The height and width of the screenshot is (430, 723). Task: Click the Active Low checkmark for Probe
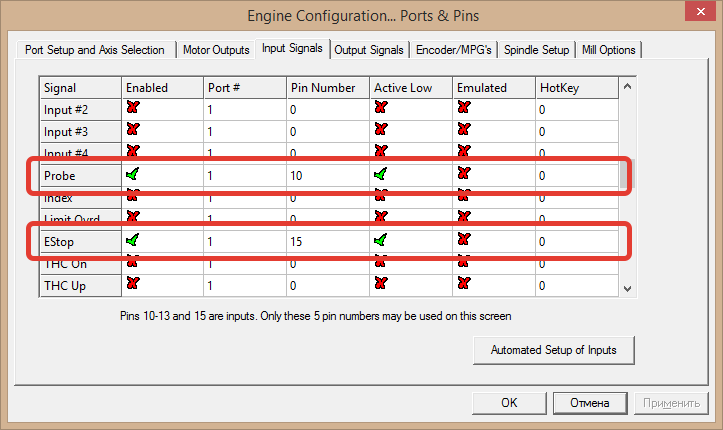(381, 175)
